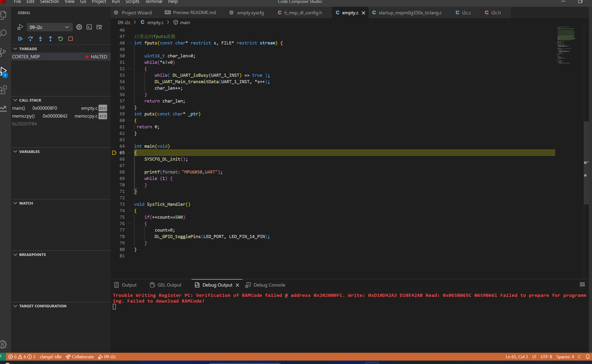
Task: Click Collaborate in the status bar
Action: point(80,357)
